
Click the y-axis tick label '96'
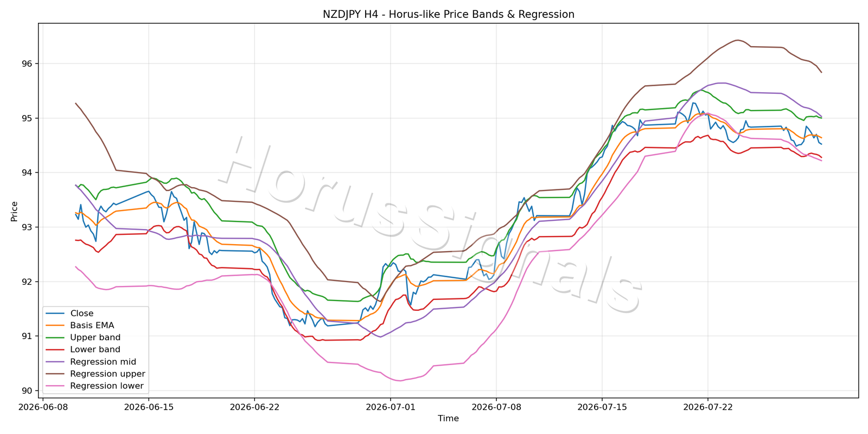(x=28, y=63)
